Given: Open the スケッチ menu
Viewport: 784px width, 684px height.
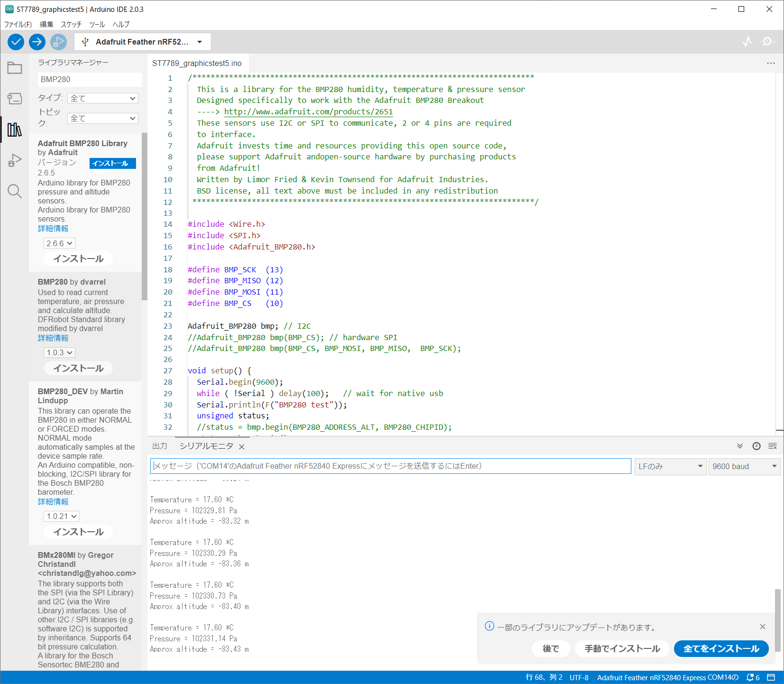Looking at the screenshot, I should (x=71, y=24).
